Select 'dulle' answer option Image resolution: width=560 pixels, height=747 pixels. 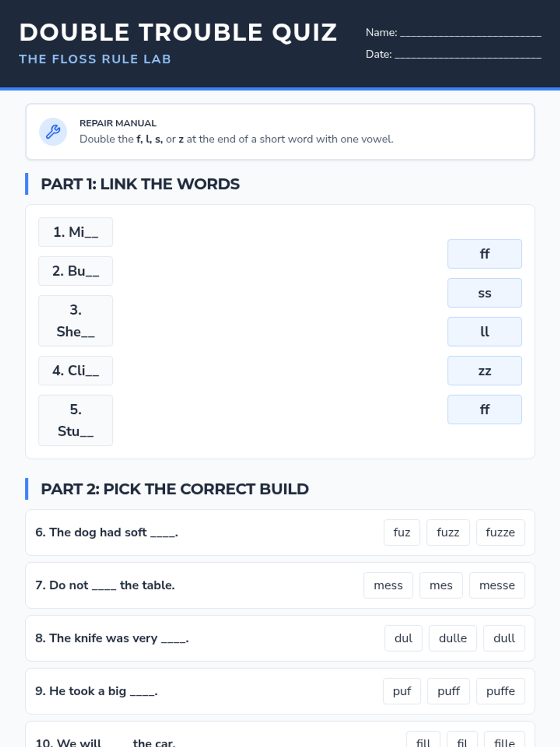452,638
